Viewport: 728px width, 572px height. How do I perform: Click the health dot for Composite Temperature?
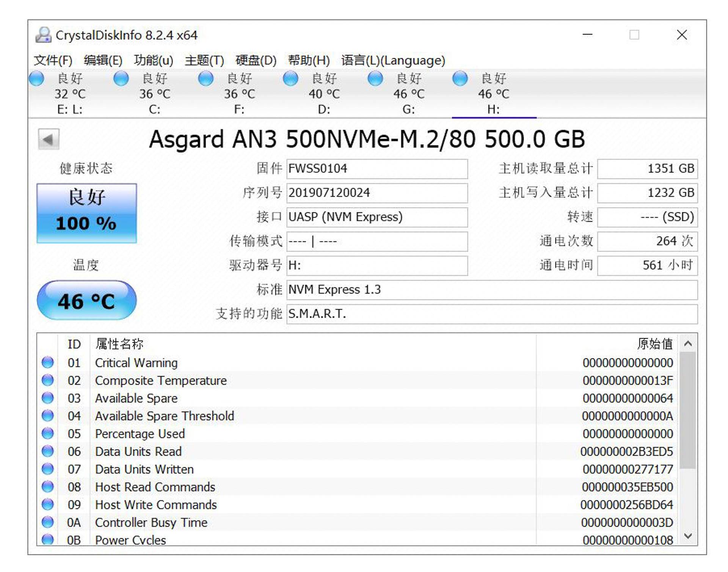tap(48, 380)
